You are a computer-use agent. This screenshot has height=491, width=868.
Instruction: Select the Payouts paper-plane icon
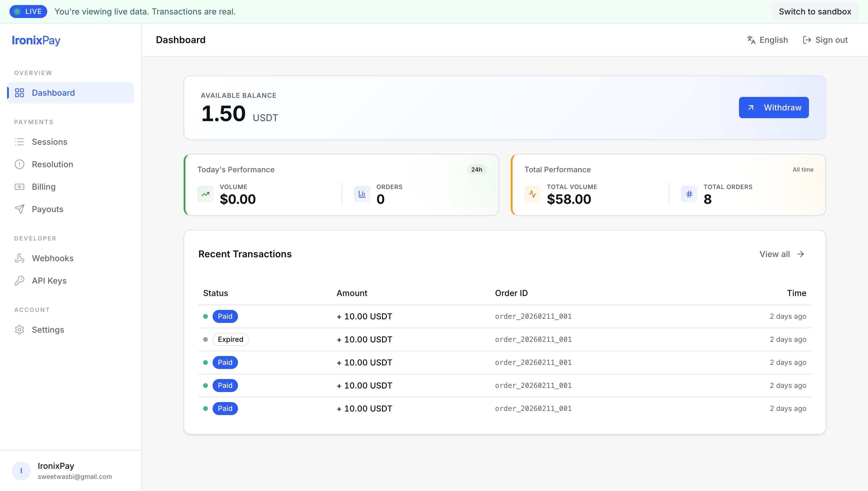click(19, 209)
